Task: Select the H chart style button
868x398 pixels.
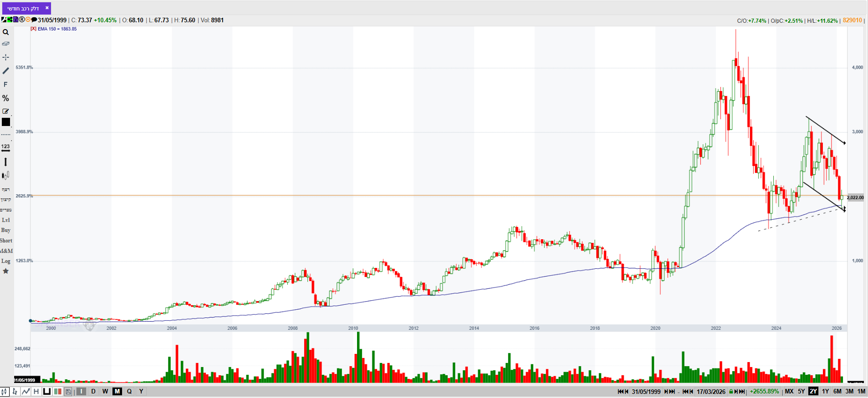Action: pos(36,391)
